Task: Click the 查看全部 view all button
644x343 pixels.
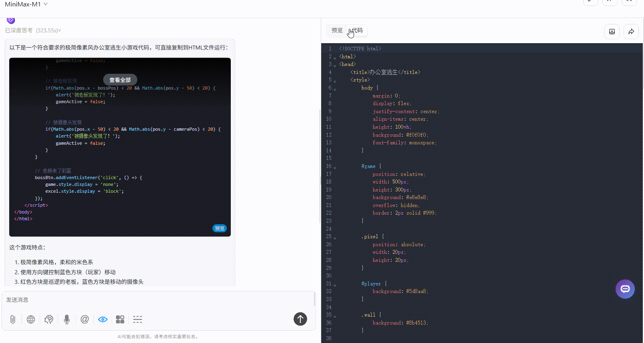Action: tap(120, 80)
